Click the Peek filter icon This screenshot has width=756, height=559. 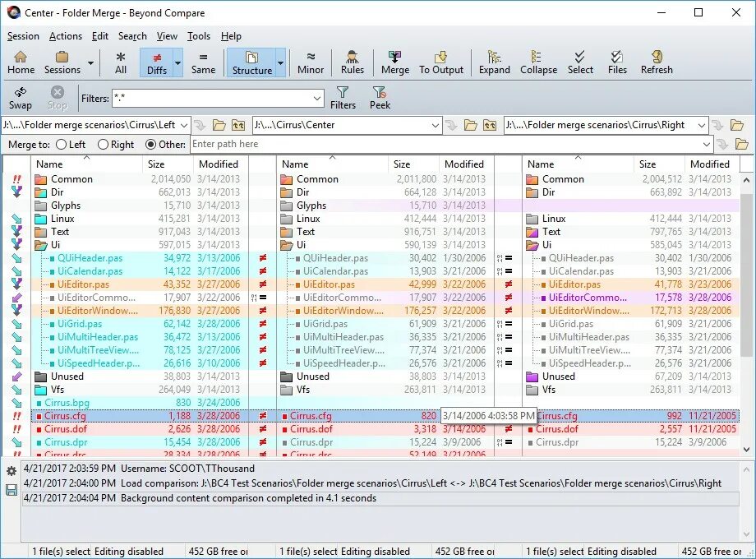[x=380, y=98]
